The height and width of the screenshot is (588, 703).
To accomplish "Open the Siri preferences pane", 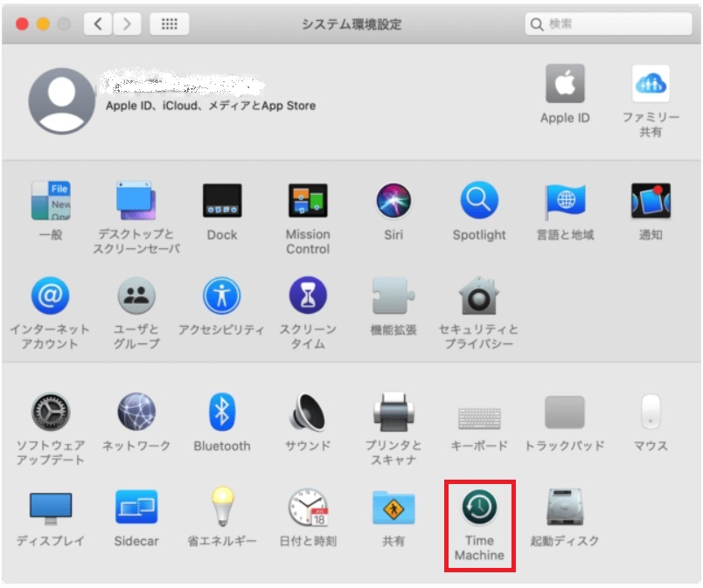I will (x=393, y=201).
